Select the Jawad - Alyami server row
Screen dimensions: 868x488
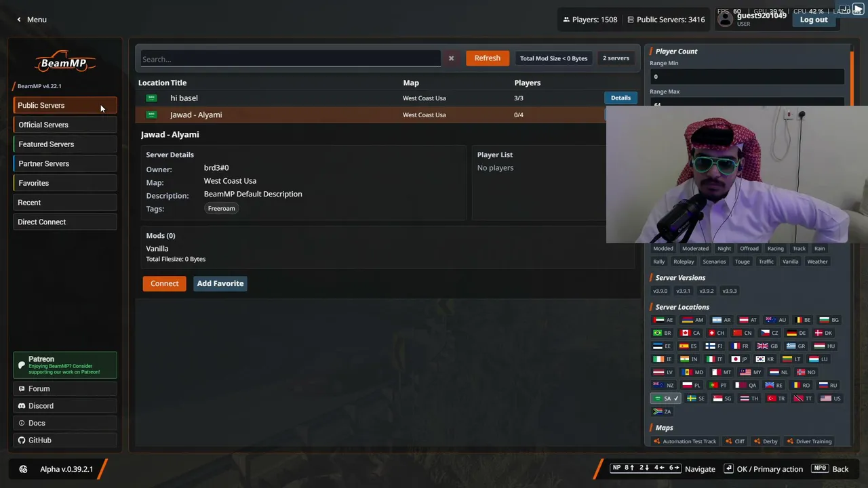(x=388, y=115)
